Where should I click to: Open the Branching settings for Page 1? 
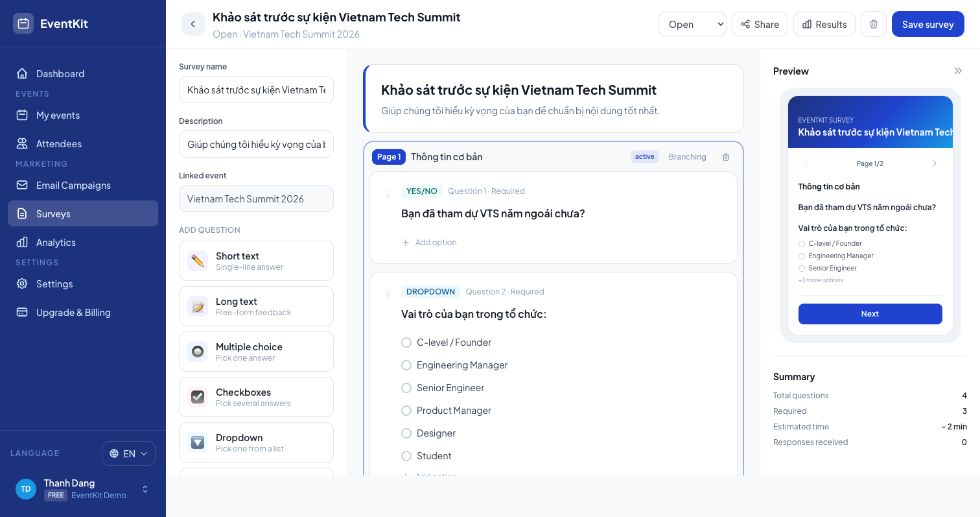(687, 157)
